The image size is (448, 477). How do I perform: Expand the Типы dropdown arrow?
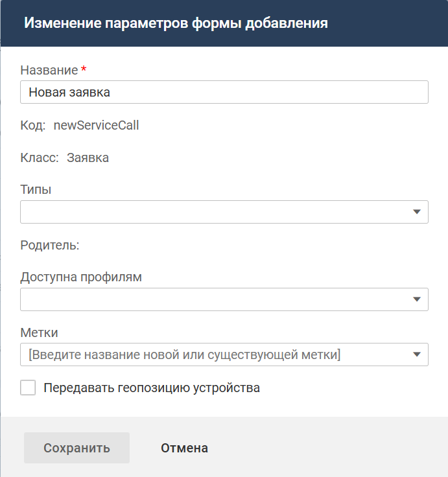417,212
